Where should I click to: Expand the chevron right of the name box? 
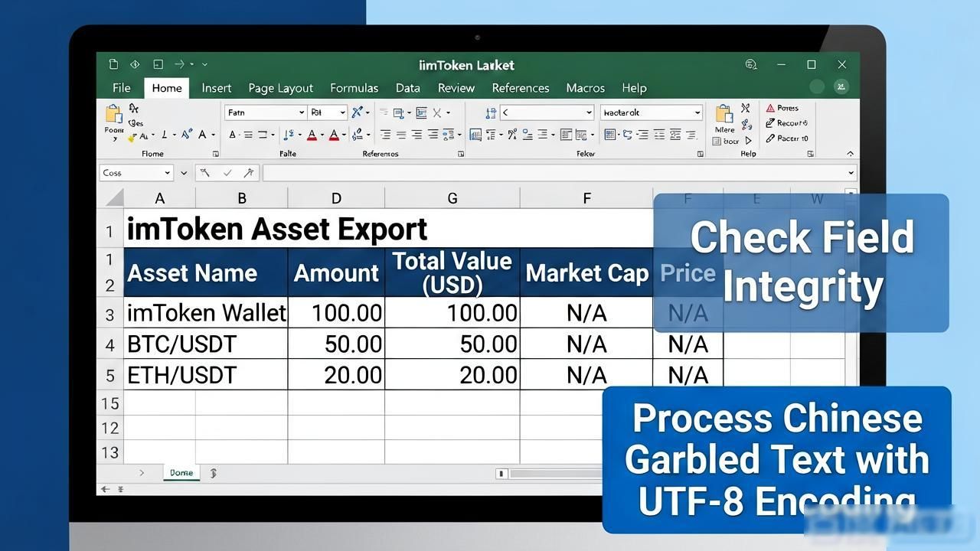click(184, 173)
